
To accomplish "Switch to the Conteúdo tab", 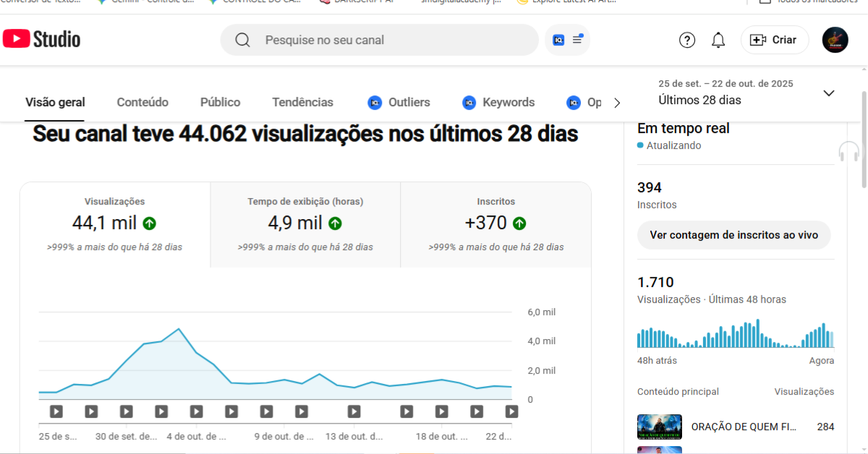I will coord(142,103).
